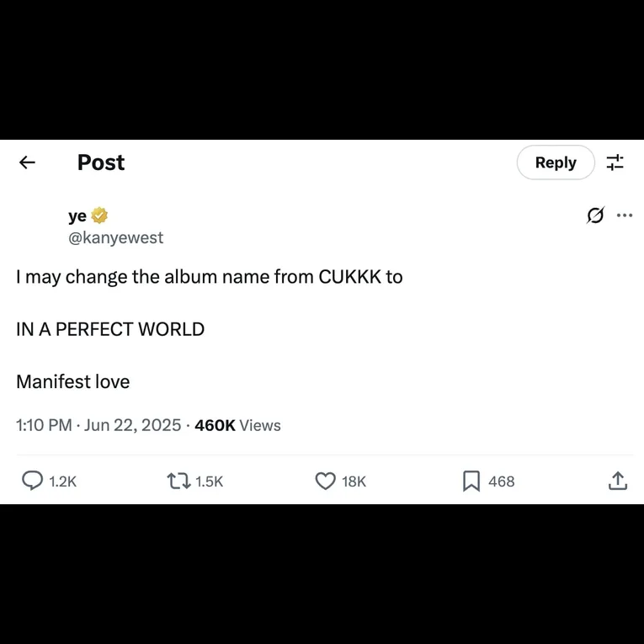Click the Post heading title
This screenshot has width=644, height=644.
tap(101, 162)
